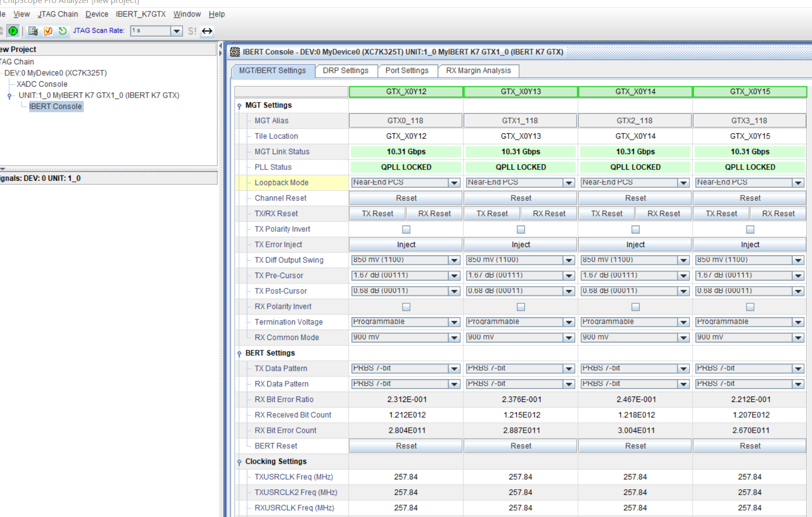Viewport: 812px width, 517px height.
Task: Select DEV:0 MyDevice0 (XC7K325T) tree node
Action: (56, 73)
